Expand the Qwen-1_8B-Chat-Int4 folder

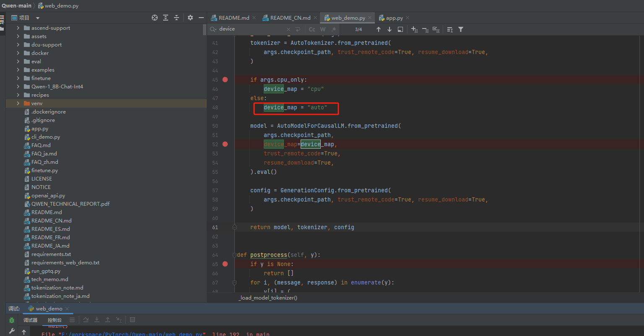tap(18, 87)
